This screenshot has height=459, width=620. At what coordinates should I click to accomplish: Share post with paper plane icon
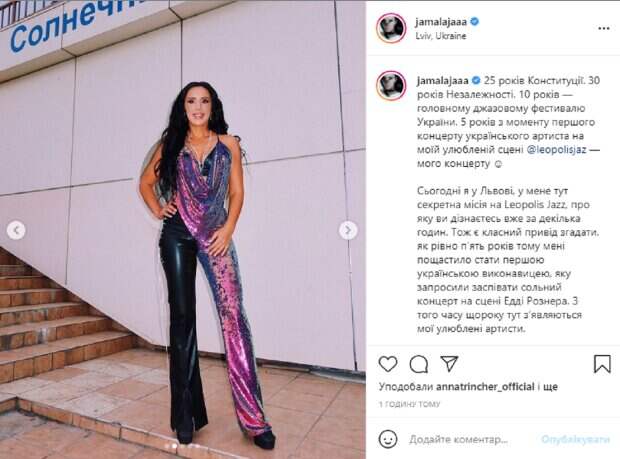click(x=449, y=363)
